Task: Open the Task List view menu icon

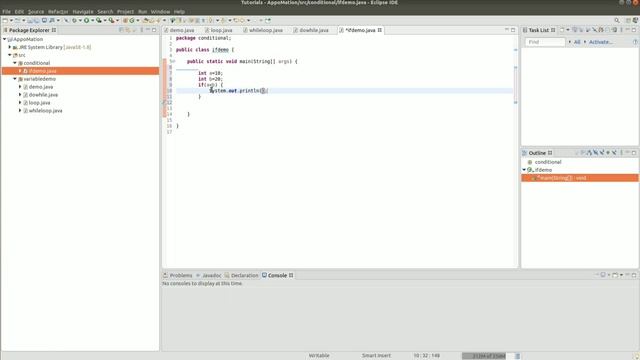Action: 621,30
